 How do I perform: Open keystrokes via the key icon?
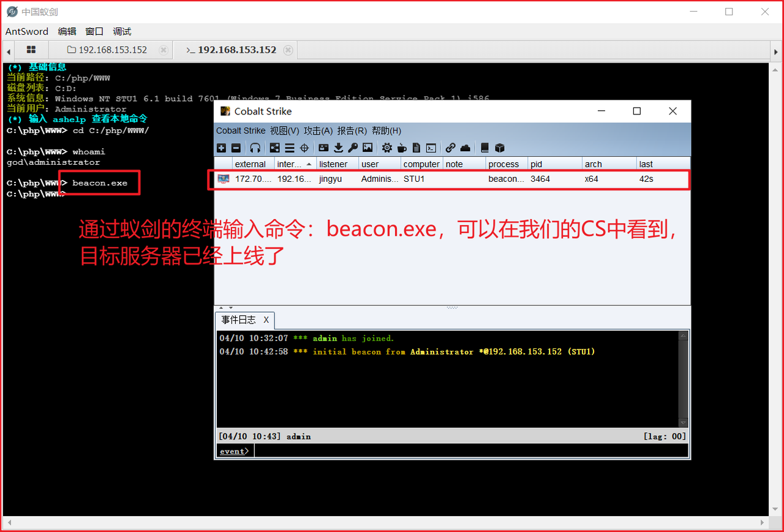[x=353, y=148]
